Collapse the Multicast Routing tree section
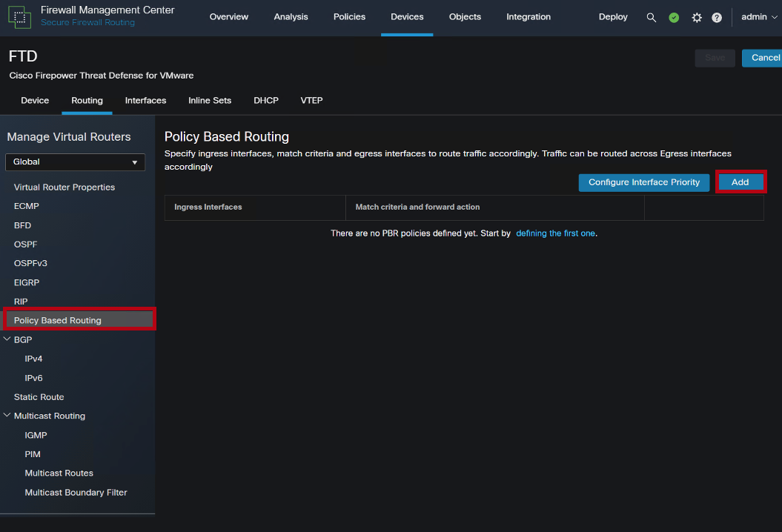The height and width of the screenshot is (532, 782). 7,416
